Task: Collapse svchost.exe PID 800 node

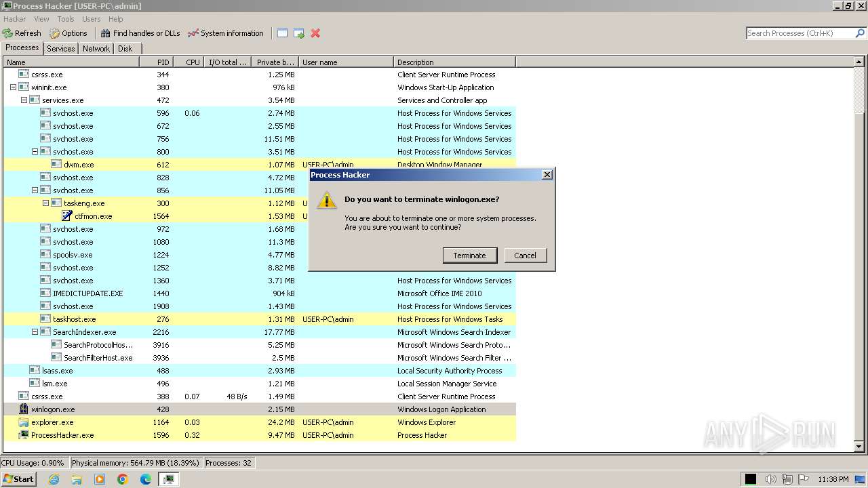Action: 35,152
